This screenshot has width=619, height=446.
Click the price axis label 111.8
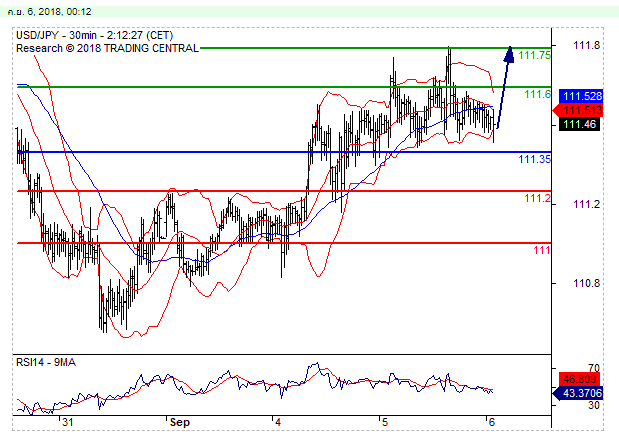pos(586,45)
